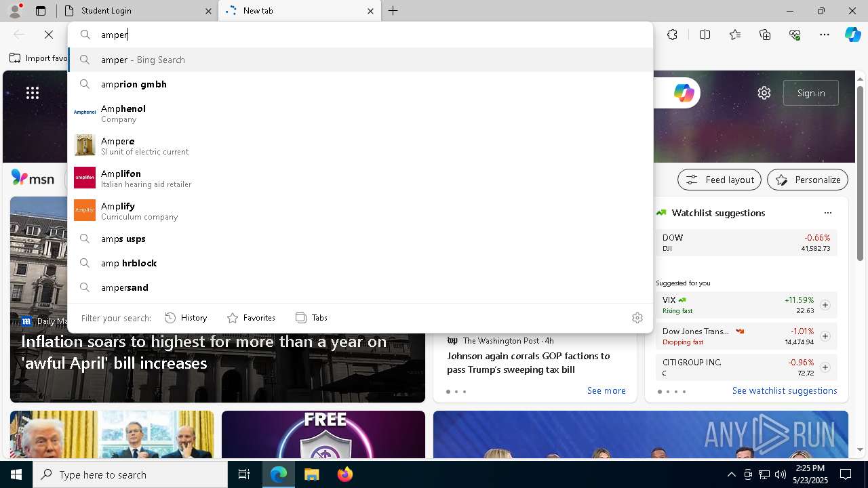Add CITIGROUP INC. to watchlist
Screen dimensions: 868x488
(825, 367)
